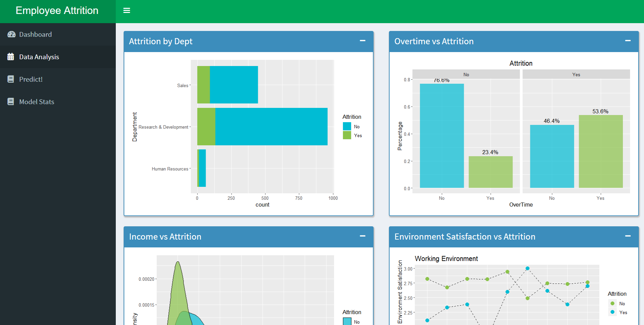644x325 pixels.
Task: Toggle the sidebar with hamburger icon
Action: tap(127, 11)
